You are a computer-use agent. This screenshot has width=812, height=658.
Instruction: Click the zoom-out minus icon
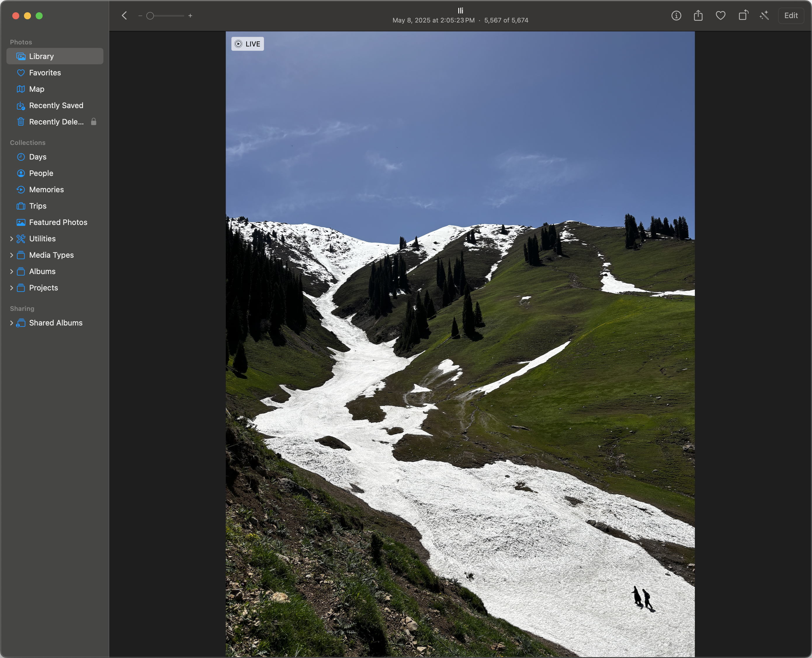[x=140, y=15]
